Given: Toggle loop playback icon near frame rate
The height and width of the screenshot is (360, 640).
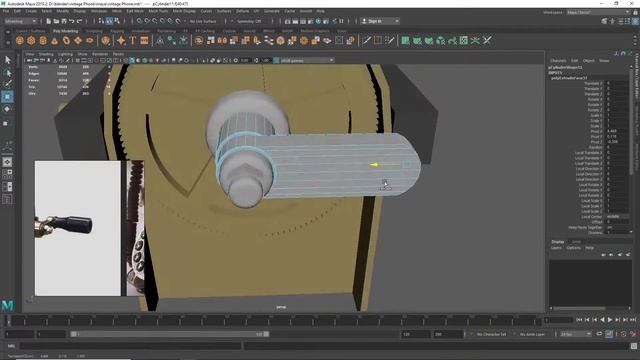Looking at the screenshot, I should (599, 334).
